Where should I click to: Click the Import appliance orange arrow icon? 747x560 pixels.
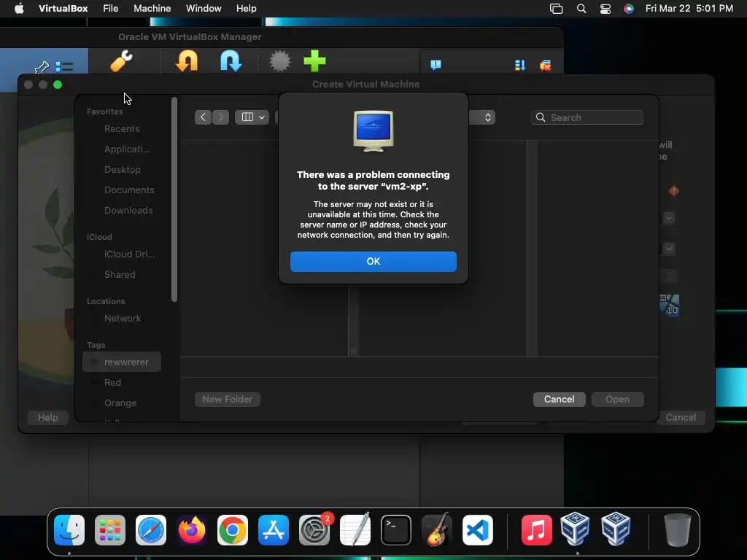tap(187, 61)
